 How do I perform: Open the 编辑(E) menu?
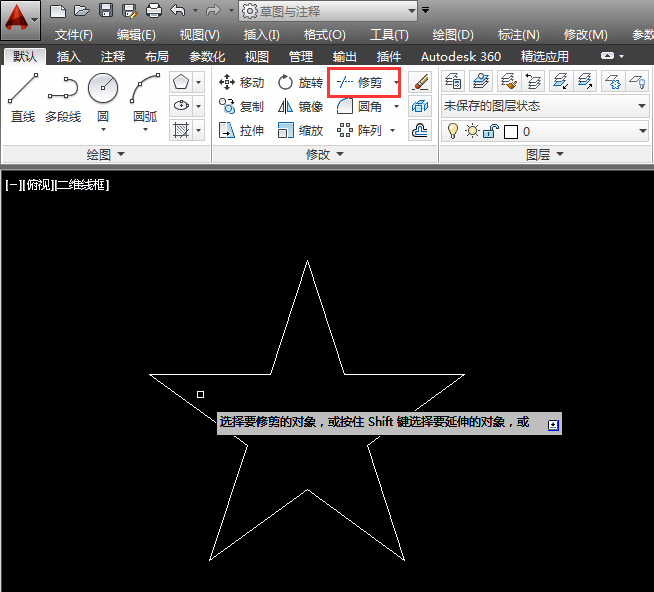(x=136, y=35)
